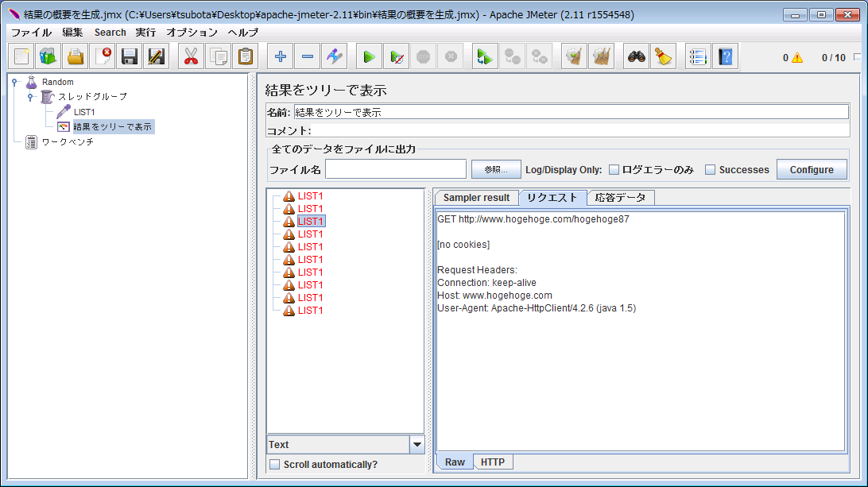Switch to リクエスト tab
Viewport: 868px width, 487px height.
tap(552, 198)
